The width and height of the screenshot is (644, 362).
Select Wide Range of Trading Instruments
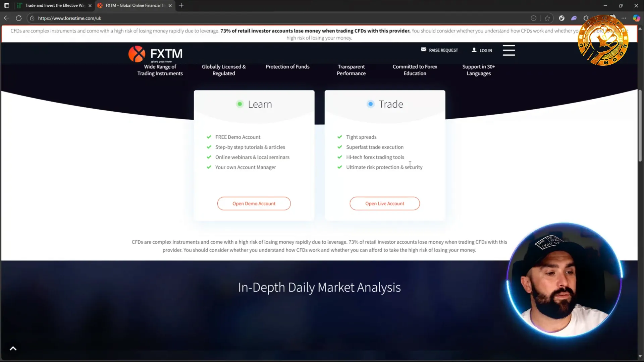[x=160, y=70]
